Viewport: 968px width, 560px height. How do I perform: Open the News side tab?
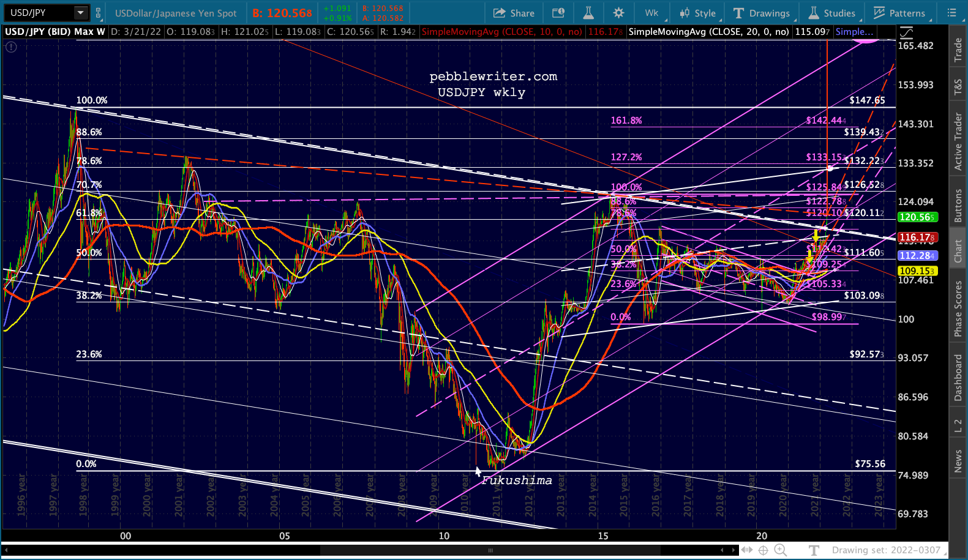point(958,461)
